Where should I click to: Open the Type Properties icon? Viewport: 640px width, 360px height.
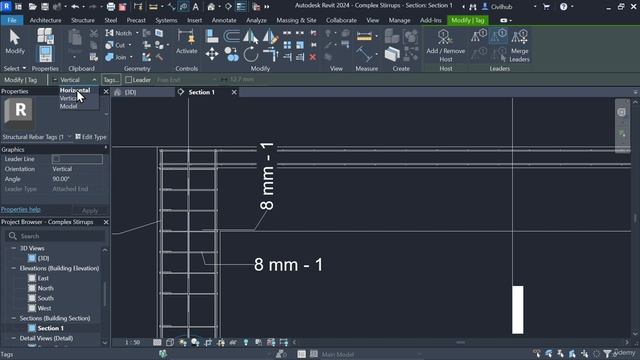[45, 36]
